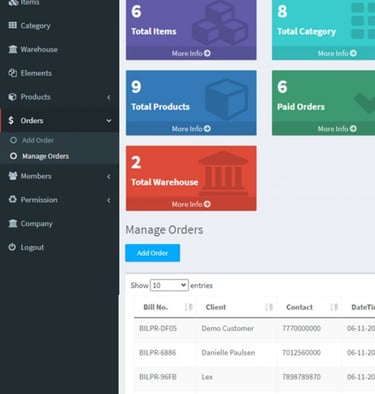Click contact number 7770000000

pyautogui.click(x=301, y=328)
